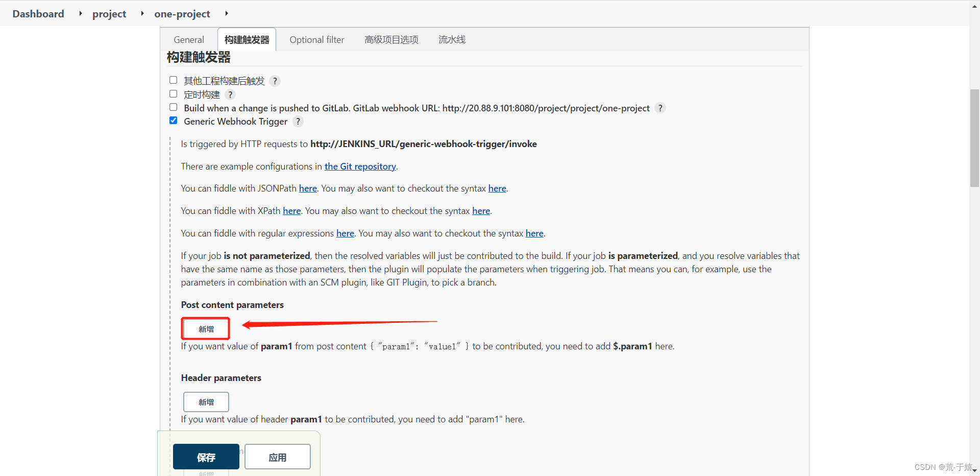Expand one-project breadcrumb arrow

227,13
